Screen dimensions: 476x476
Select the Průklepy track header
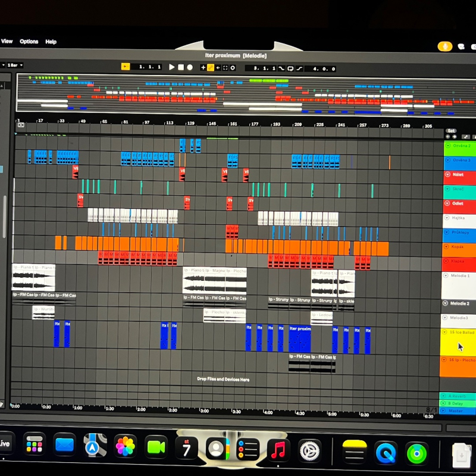coord(460,235)
